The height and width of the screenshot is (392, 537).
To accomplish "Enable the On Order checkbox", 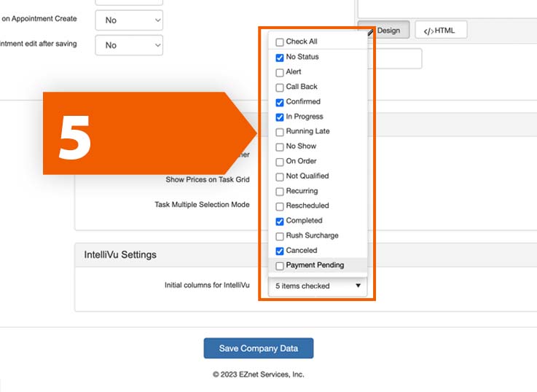I will pos(280,162).
